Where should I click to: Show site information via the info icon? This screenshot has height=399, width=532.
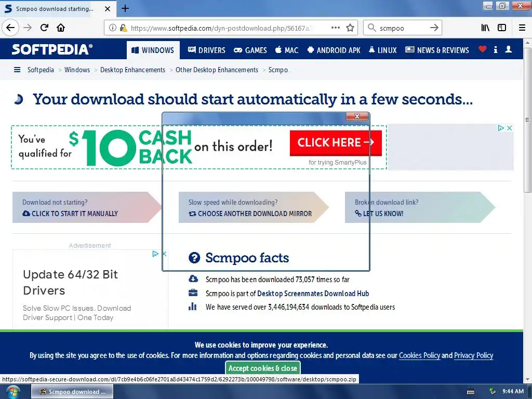[x=113, y=28]
